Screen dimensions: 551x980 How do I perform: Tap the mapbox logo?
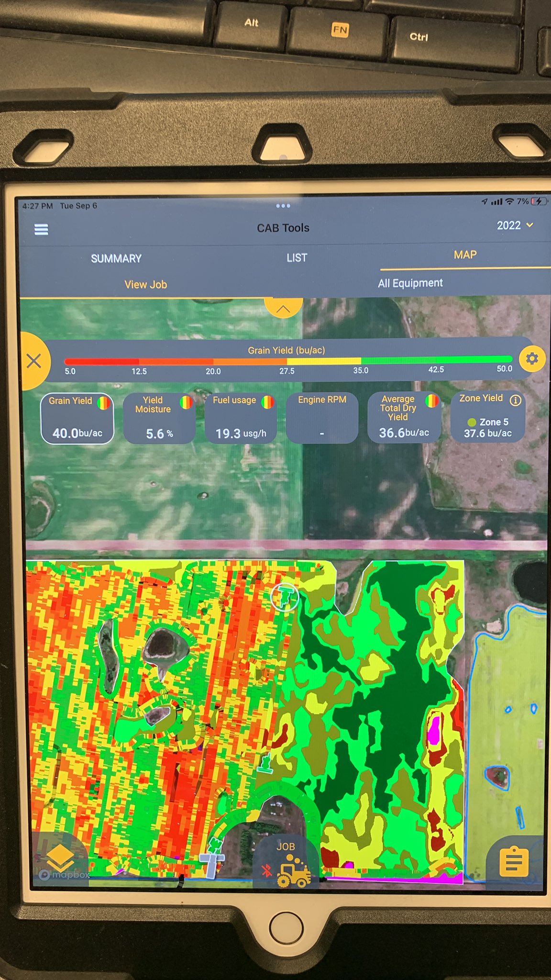[x=65, y=875]
